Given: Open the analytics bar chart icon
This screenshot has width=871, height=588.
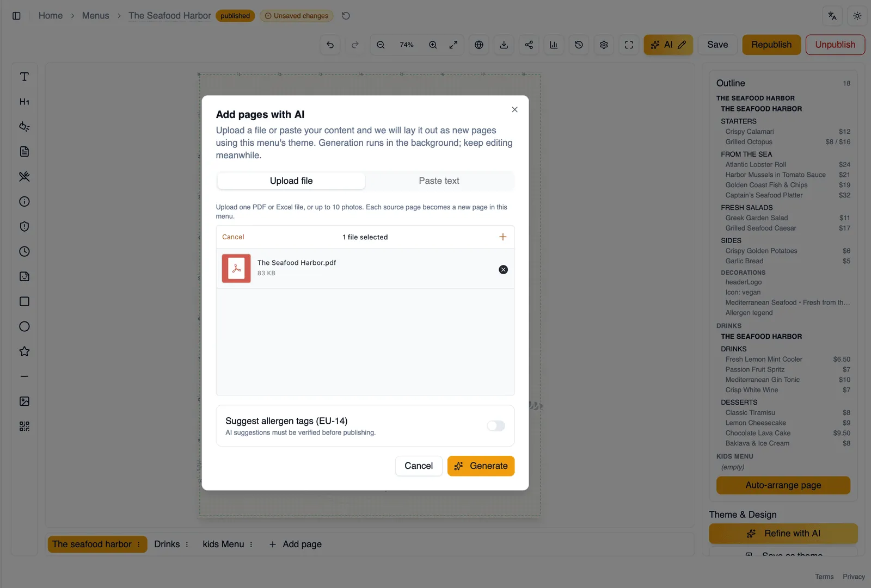Looking at the screenshot, I should click(x=554, y=45).
